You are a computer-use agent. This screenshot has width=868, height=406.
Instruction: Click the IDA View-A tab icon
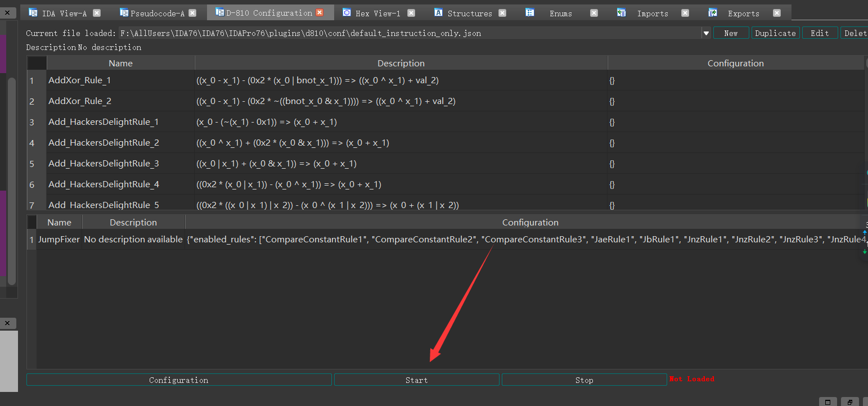[x=33, y=13]
